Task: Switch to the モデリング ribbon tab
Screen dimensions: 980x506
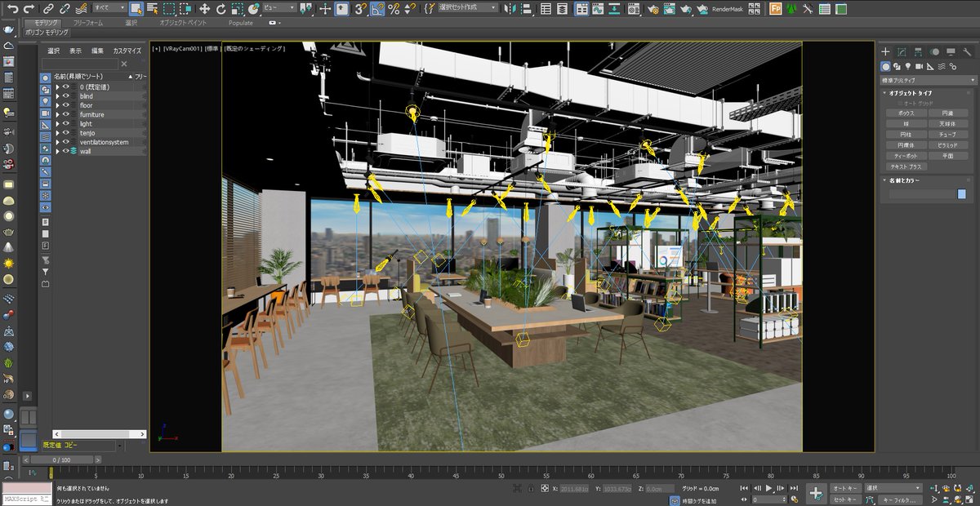Action: coord(47,23)
